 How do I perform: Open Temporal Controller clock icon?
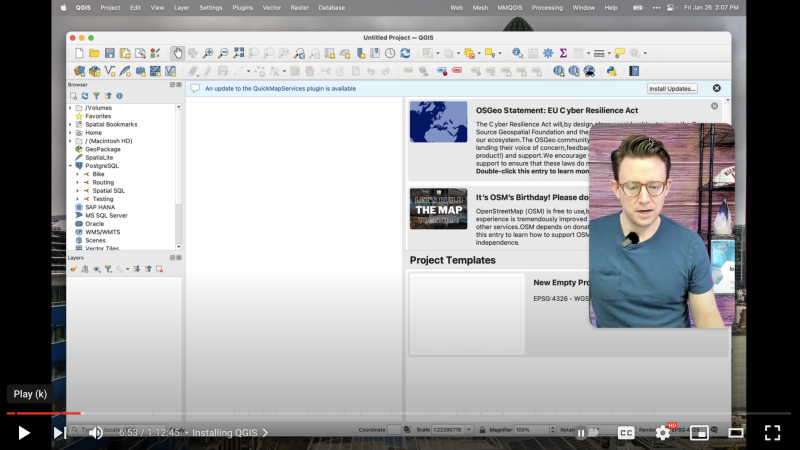click(x=390, y=53)
